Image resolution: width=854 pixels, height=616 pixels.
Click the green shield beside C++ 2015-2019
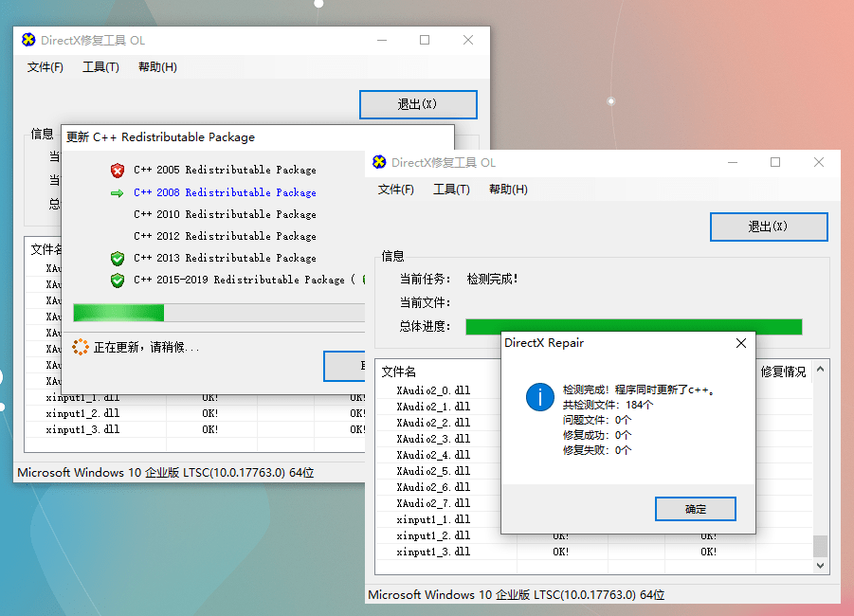(118, 280)
